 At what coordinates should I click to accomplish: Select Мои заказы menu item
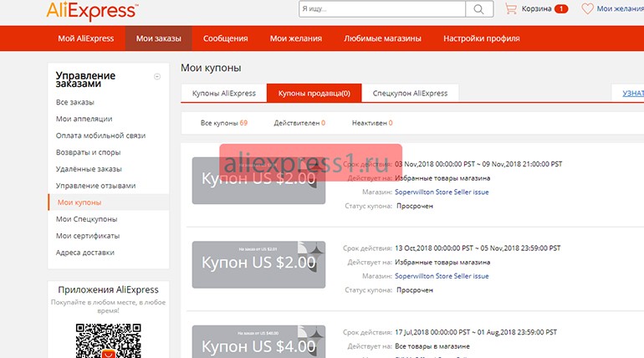coord(159,38)
